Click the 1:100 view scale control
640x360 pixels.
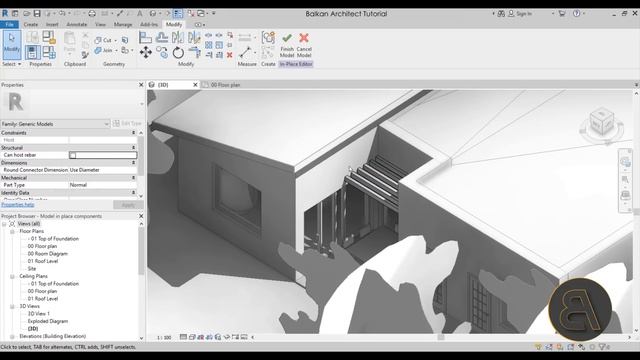(164, 338)
